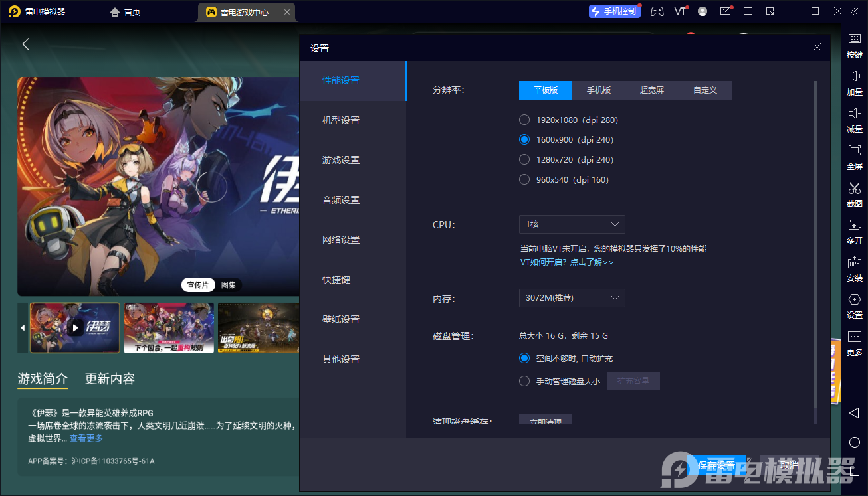Switch resolution mode to 手机版
The height and width of the screenshot is (496, 868).
598,90
